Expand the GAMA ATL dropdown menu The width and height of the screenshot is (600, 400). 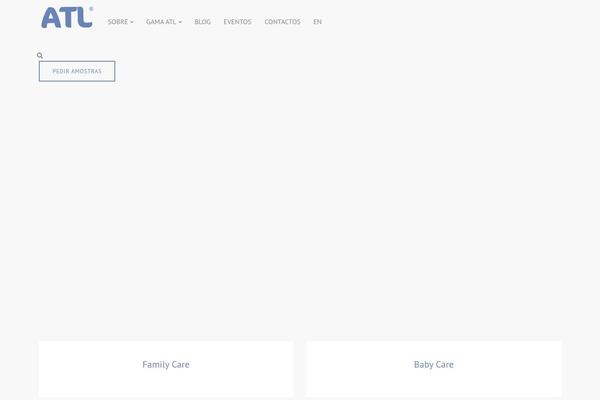point(164,22)
